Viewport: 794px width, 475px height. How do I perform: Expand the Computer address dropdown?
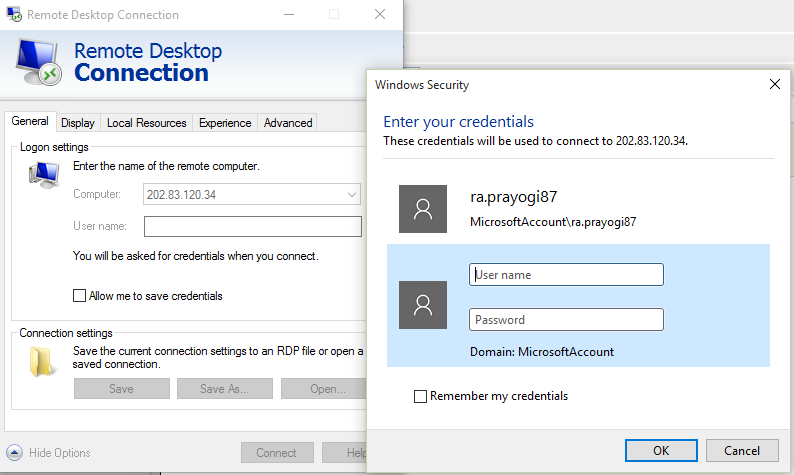pyautogui.click(x=352, y=194)
